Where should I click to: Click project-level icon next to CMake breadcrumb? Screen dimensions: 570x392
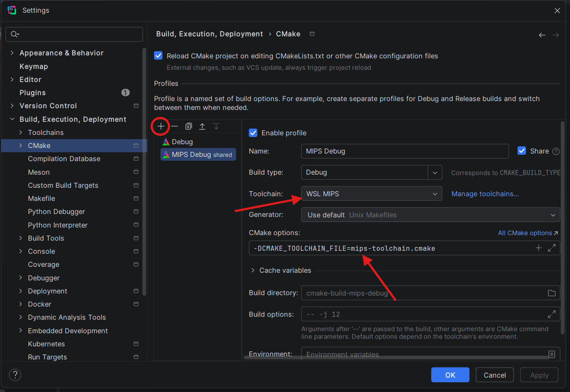[312, 34]
